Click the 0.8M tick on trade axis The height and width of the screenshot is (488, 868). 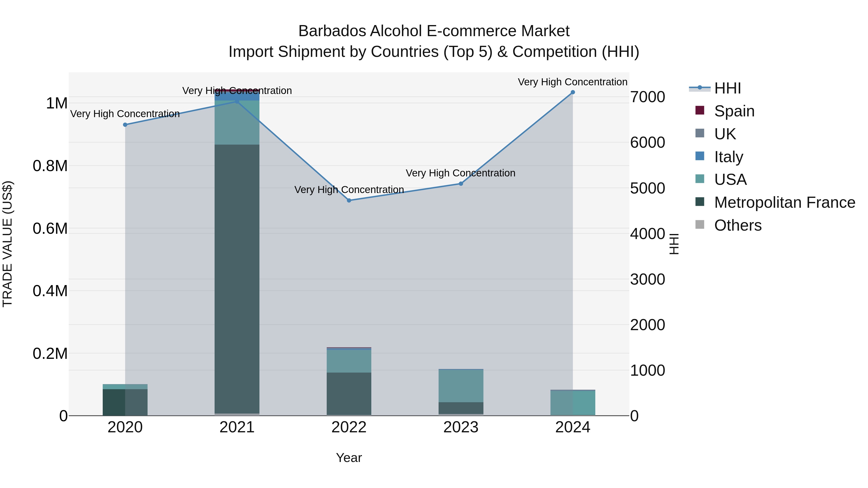50,166
